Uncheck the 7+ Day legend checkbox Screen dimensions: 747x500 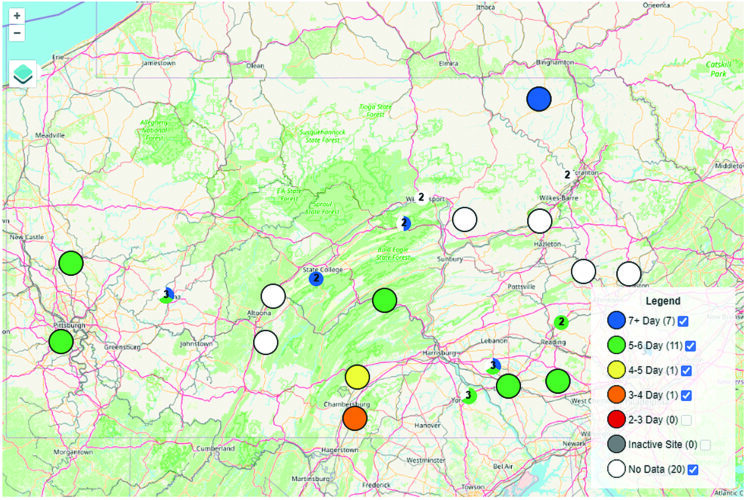coord(683,321)
